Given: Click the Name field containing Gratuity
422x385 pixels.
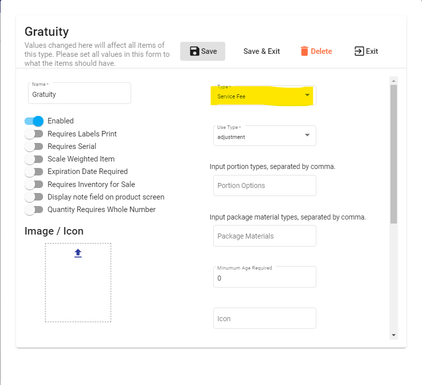Looking at the screenshot, I should [x=79, y=93].
